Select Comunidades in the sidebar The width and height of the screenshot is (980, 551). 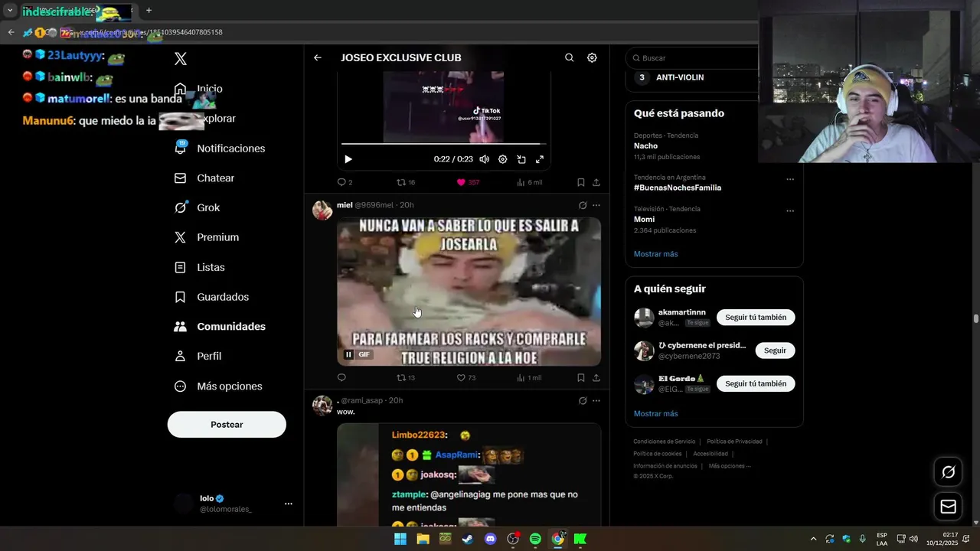tap(220, 327)
